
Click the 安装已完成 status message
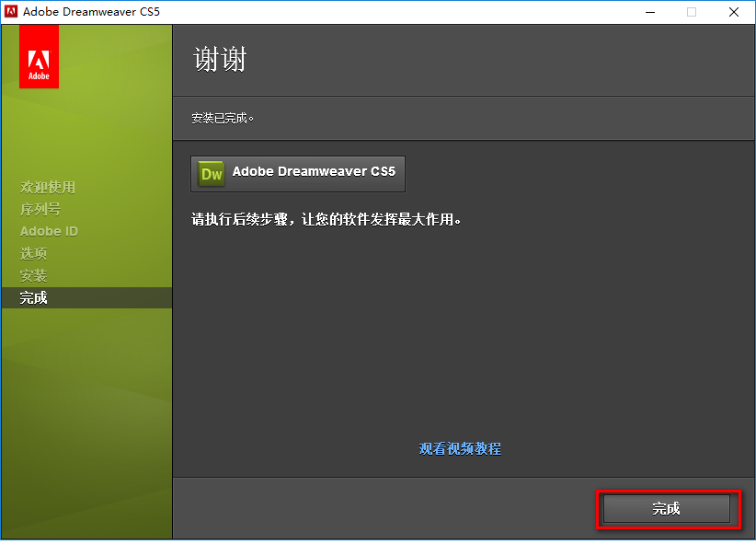223,118
